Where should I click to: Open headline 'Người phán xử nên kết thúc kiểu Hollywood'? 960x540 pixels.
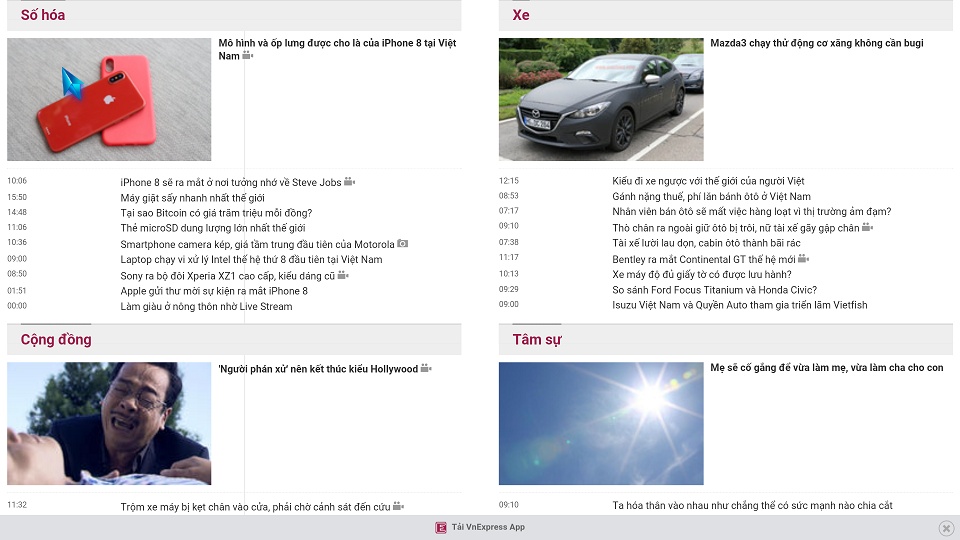pyautogui.click(x=318, y=369)
